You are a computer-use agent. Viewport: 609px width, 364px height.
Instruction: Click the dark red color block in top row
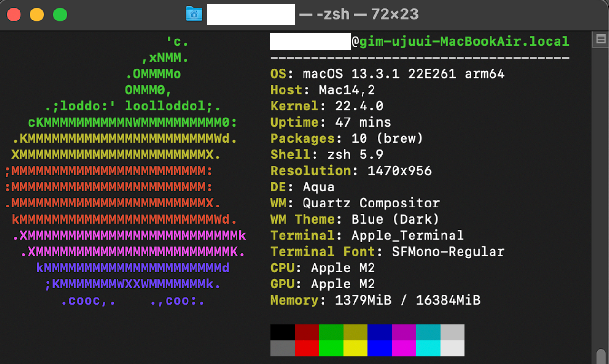tap(306, 332)
